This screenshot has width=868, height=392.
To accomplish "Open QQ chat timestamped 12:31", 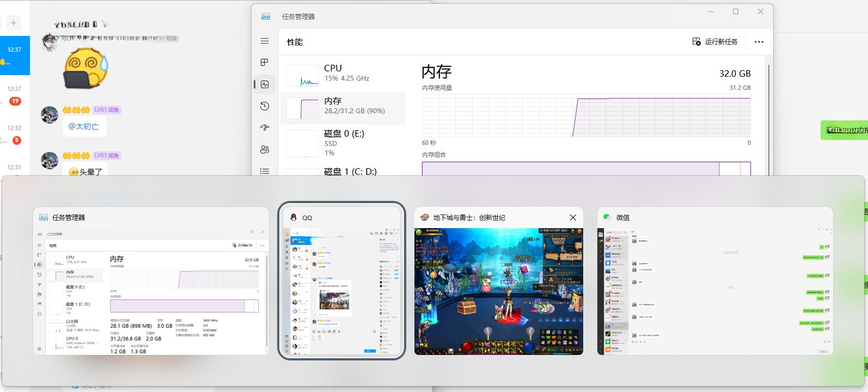I will point(15,167).
